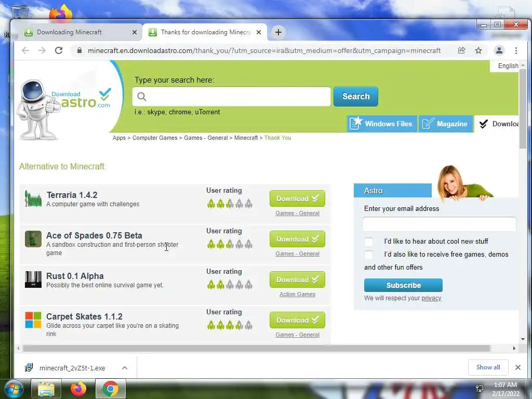Click Apps in the breadcrumb
The height and width of the screenshot is (399, 532).
(x=119, y=138)
